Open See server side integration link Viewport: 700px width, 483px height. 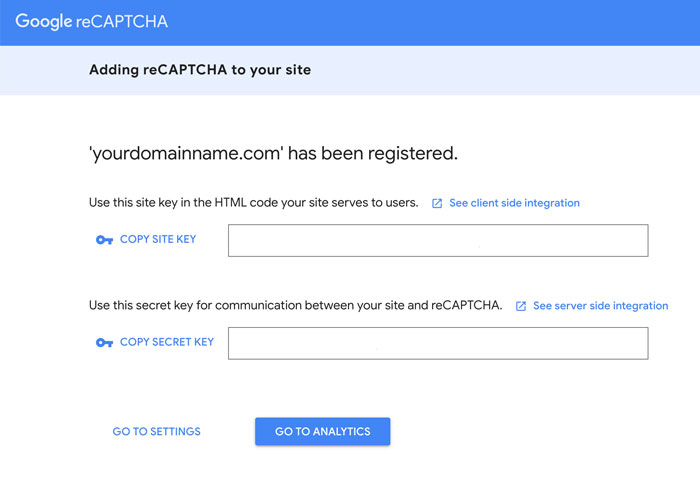pos(600,306)
